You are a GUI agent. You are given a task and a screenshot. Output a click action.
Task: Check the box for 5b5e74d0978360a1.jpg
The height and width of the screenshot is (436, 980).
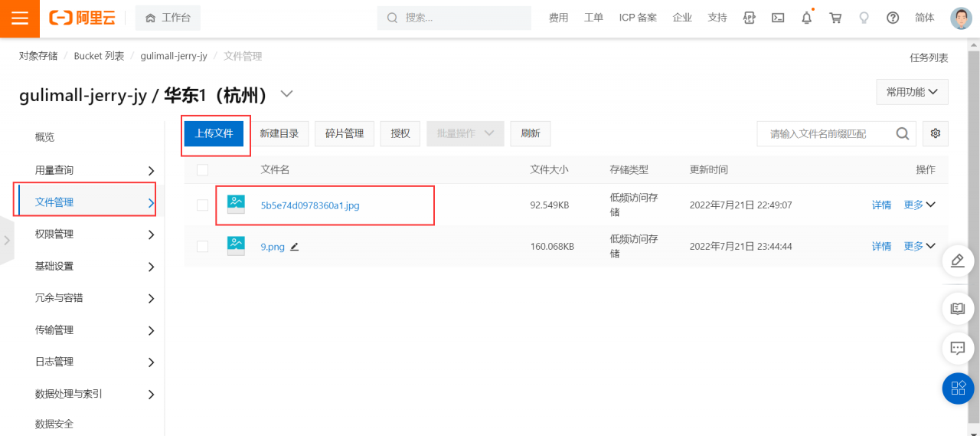202,205
